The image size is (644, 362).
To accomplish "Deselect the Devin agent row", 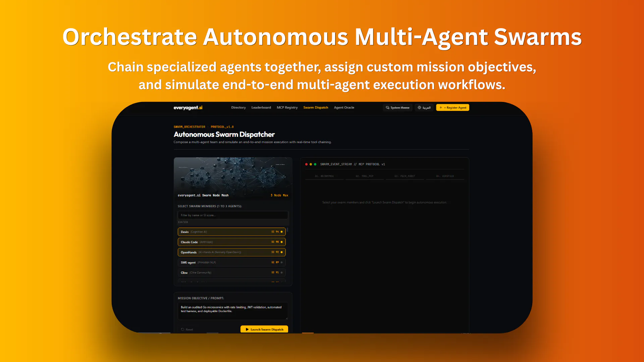I will (231, 232).
